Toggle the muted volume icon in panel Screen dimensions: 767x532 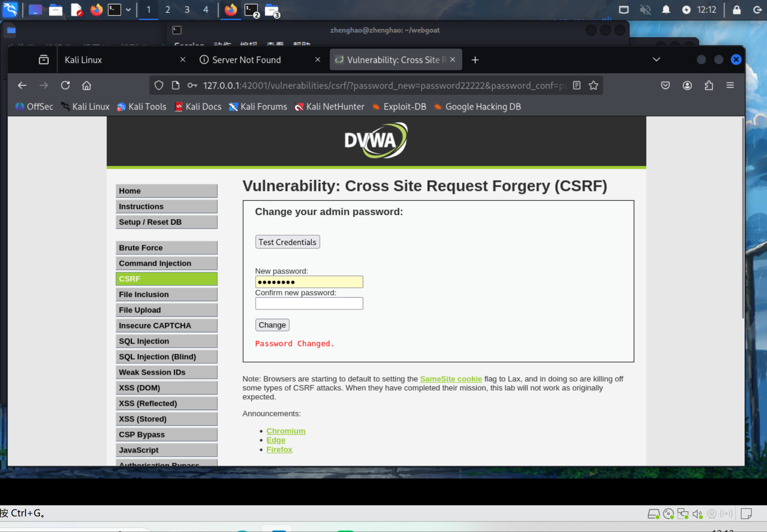click(645, 9)
